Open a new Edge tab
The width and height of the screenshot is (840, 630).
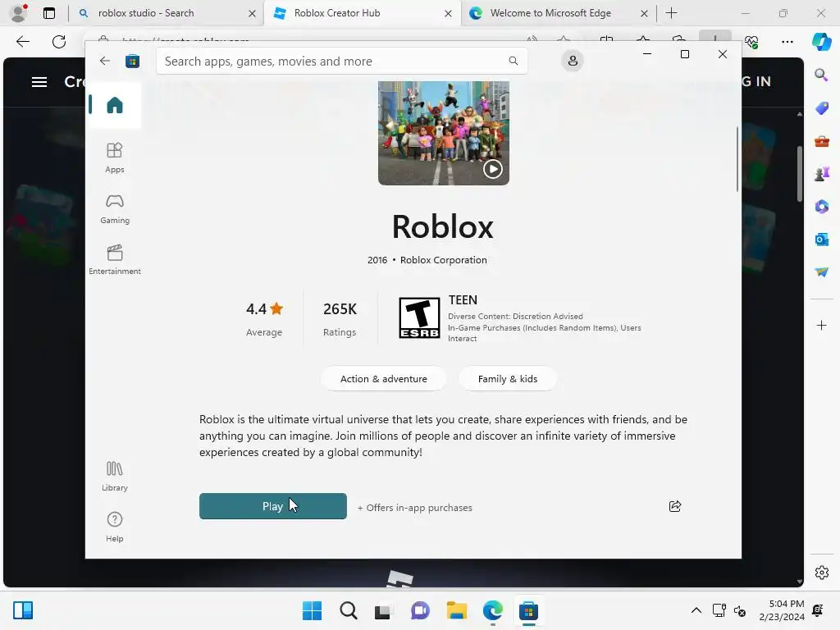click(671, 13)
